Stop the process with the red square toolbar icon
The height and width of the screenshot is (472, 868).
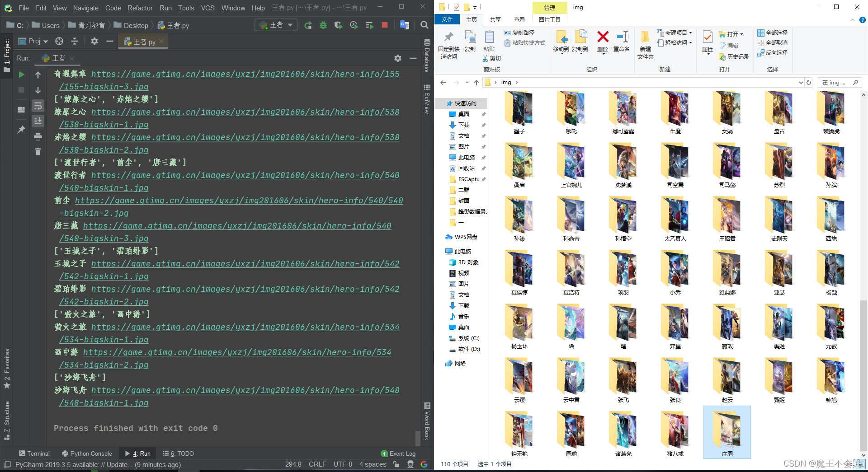pos(385,25)
